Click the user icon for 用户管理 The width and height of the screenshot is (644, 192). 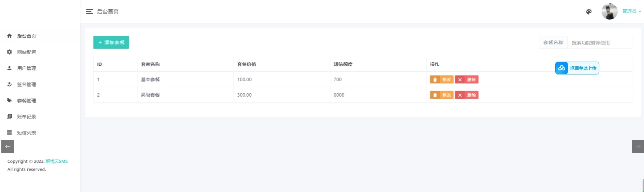point(9,68)
